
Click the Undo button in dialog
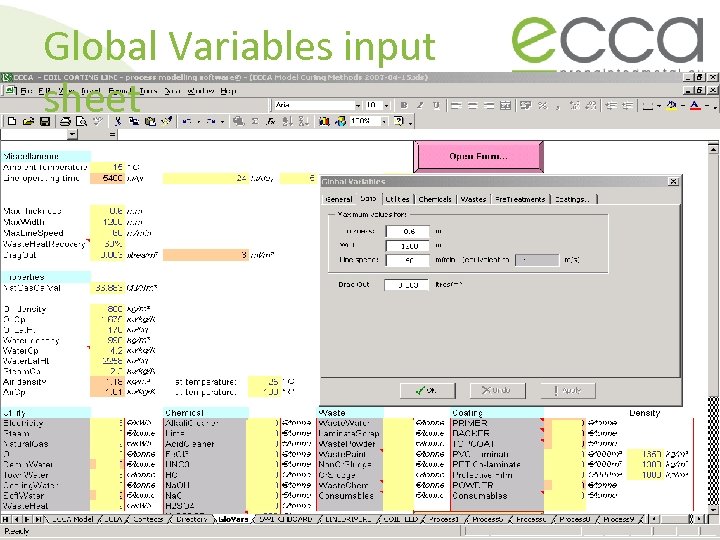point(497,390)
